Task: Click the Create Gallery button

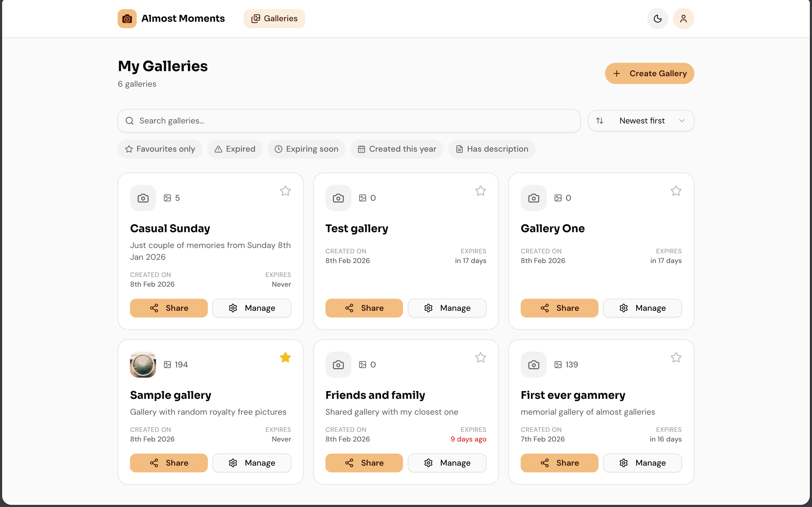Action: [x=649, y=73]
